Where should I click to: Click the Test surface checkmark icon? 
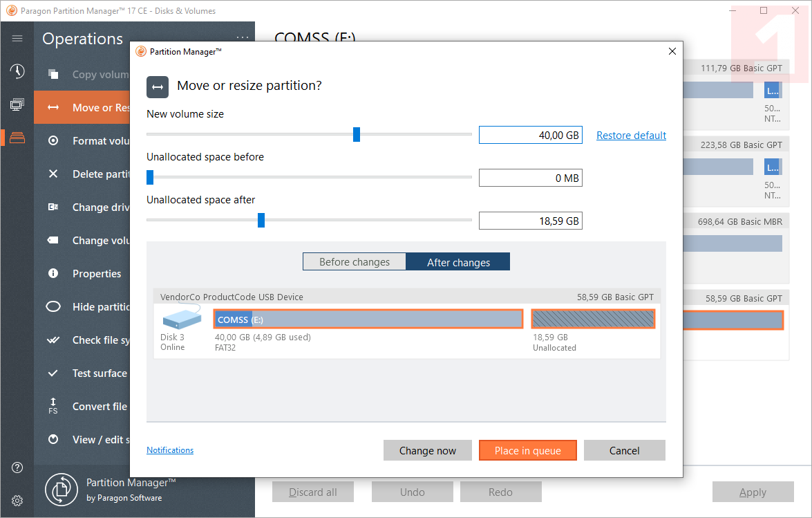point(53,373)
